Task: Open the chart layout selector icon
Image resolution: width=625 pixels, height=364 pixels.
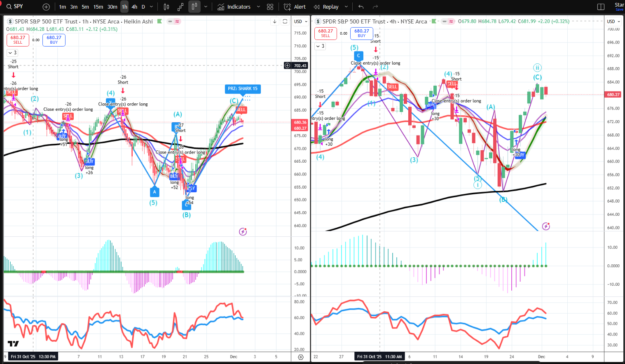Action: (x=601, y=7)
